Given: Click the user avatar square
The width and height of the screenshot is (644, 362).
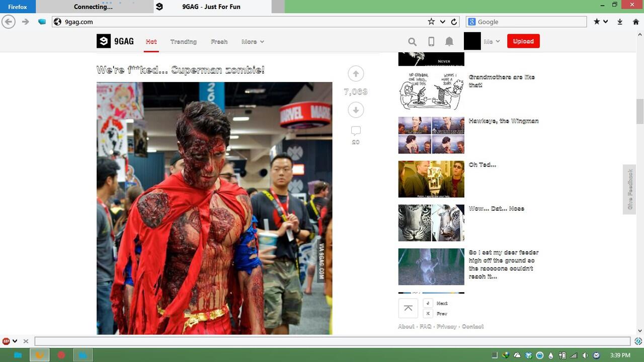Looking at the screenshot, I should [x=472, y=41].
